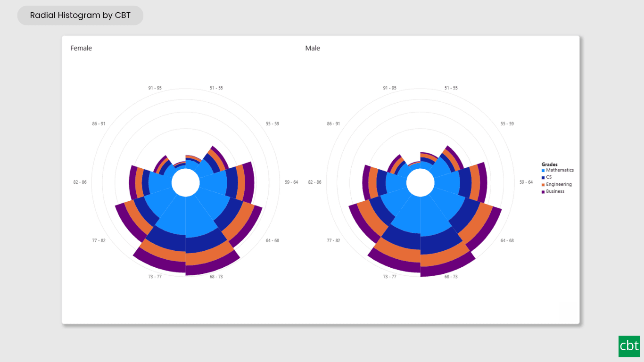Click the Female chart heading

tap(81, 48)
